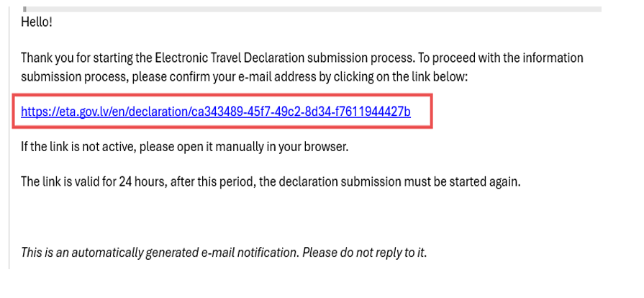Click the "Thank you for starting" sentence
Viewport: 644px width, 298px height.
(80, 58)
